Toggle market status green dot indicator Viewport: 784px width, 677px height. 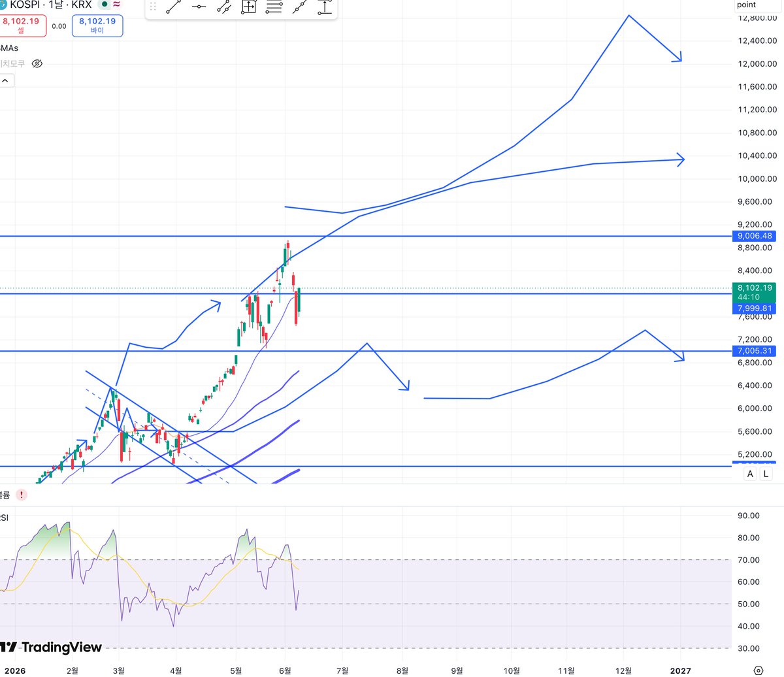pyautogui.click(x=105, y=4)
